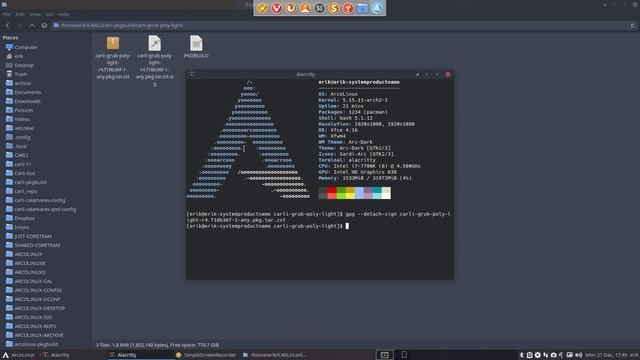Click the clock showing Mon 27 Dec

click(x=606, y=355)
